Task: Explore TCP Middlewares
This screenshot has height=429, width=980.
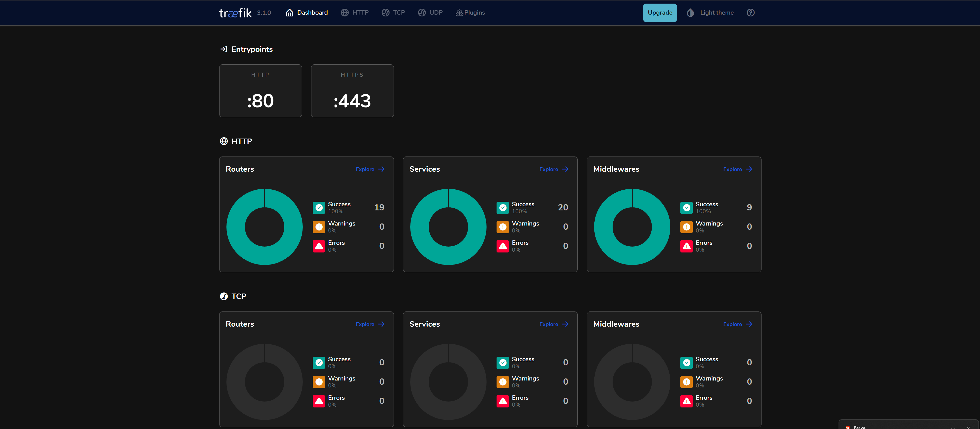Action: (737, 324)
